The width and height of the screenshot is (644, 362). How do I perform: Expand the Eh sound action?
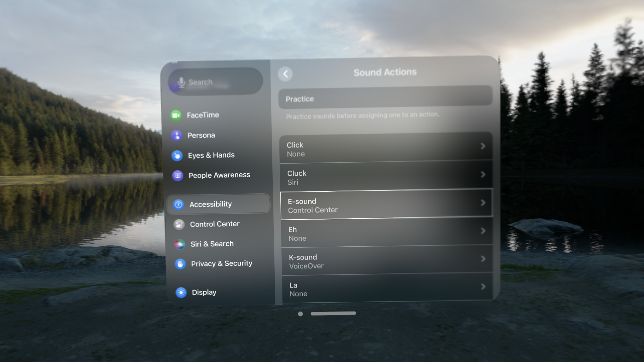tap(386, 233)
